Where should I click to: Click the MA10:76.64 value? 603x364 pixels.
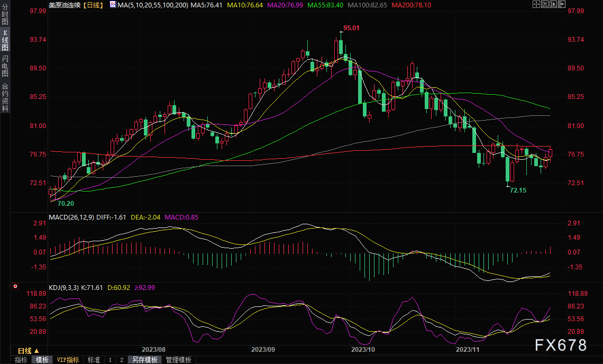pyautogui.click(x=245, y=5)
